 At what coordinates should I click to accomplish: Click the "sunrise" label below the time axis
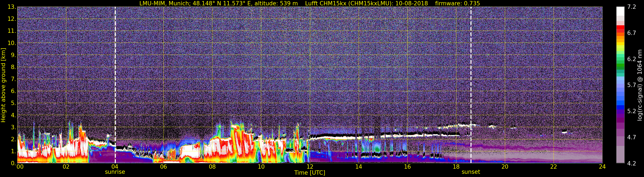(x=115, y=172)
